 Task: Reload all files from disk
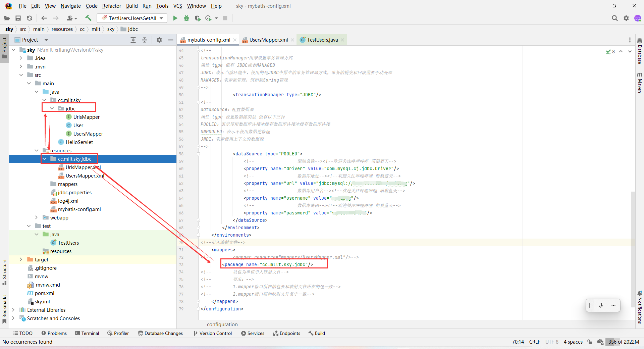tap(30, 18)
